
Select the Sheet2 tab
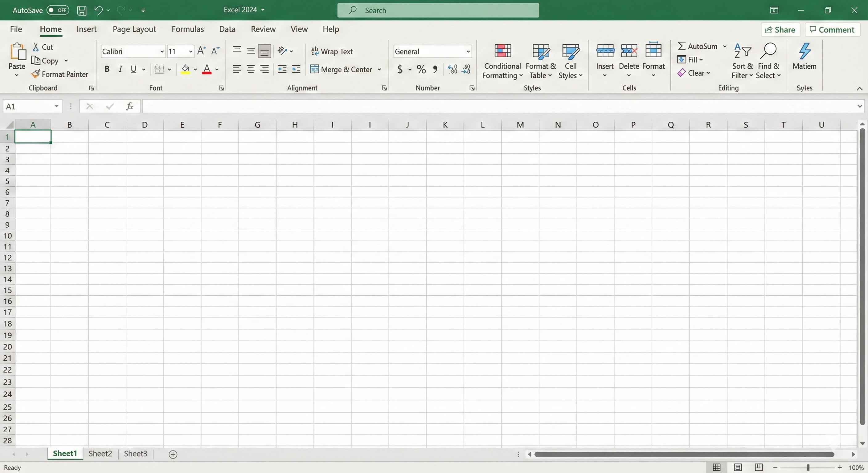tap(100, 454)
